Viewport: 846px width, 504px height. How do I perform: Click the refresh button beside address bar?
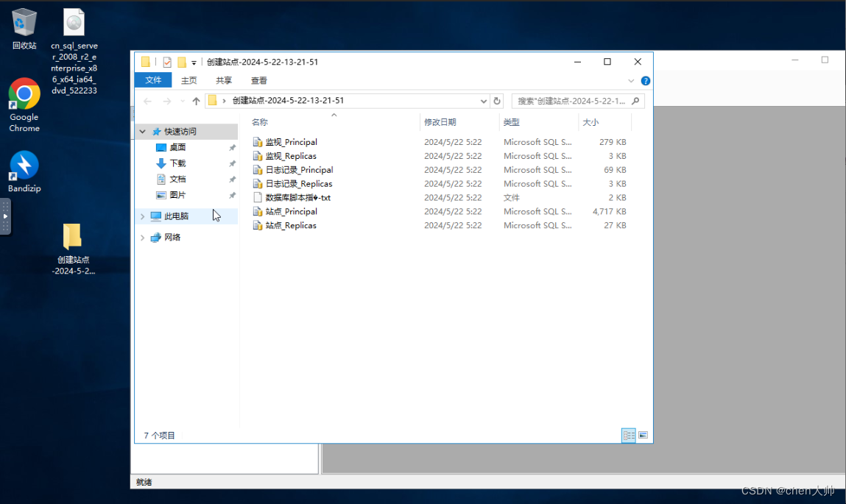click(x=497, y=101)
